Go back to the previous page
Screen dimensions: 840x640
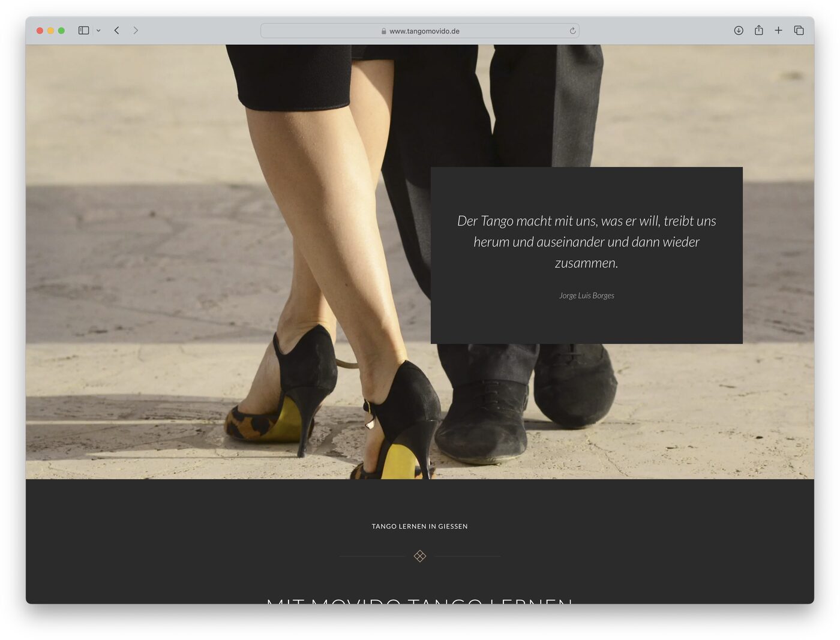116,31
